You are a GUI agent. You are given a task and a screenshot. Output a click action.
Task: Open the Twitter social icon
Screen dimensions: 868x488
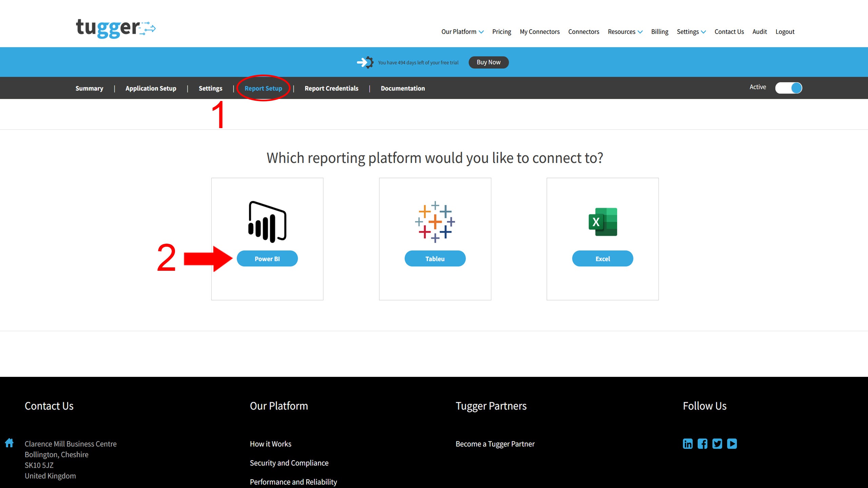[x=717, y=444]
